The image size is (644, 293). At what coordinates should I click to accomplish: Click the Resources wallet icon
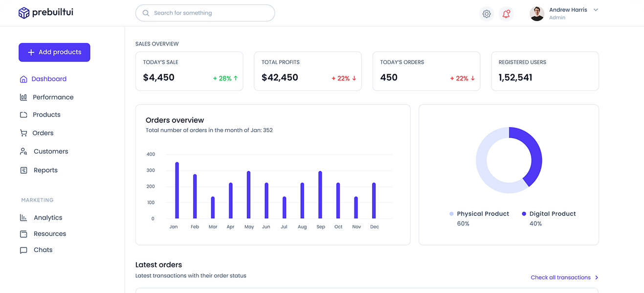click(23, 234)
